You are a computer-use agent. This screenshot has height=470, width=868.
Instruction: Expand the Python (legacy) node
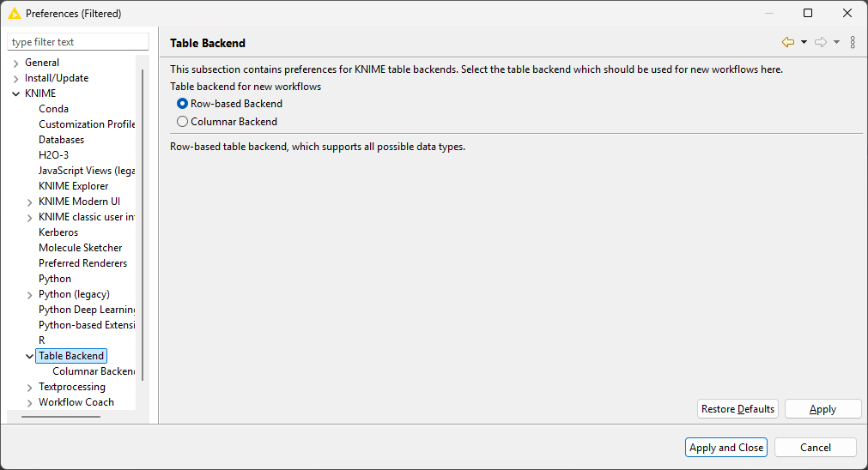[30, 295]
